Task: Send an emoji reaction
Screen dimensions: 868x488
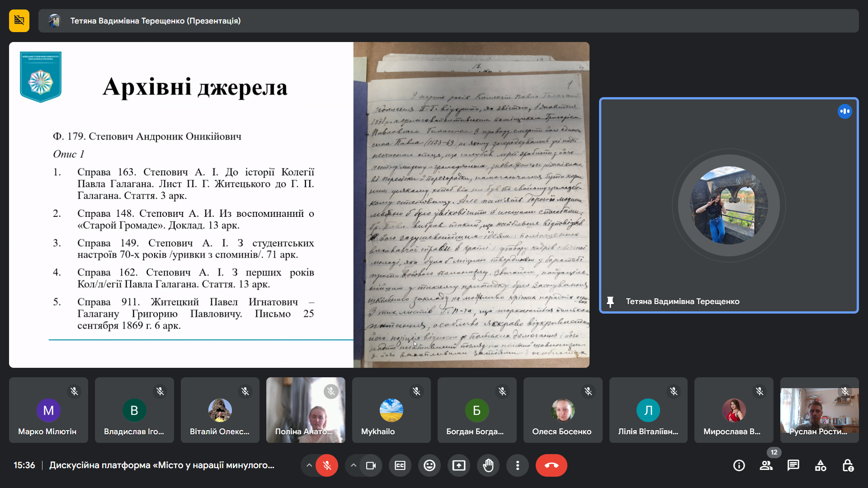Action: (x=429, y=465)
